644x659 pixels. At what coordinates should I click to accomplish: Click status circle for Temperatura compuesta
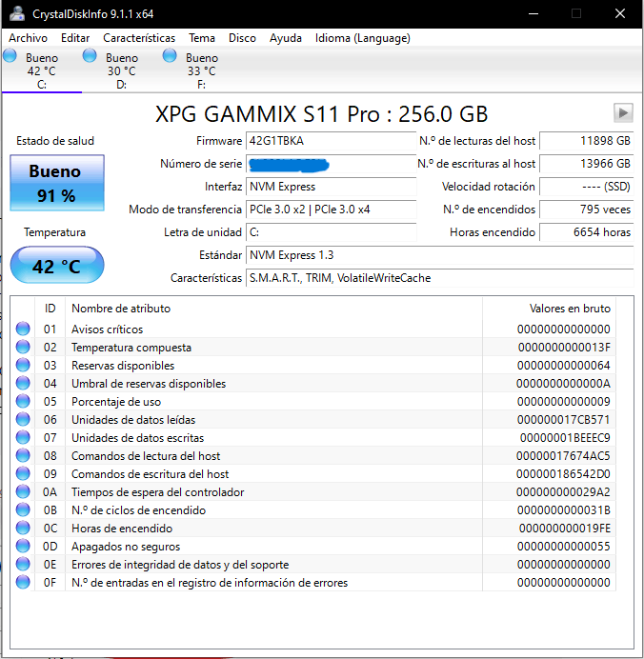click(x=23, y=347)
